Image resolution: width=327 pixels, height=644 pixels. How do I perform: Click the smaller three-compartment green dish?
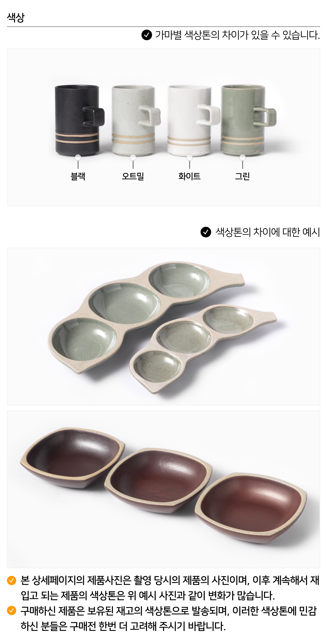pos(203,349)
